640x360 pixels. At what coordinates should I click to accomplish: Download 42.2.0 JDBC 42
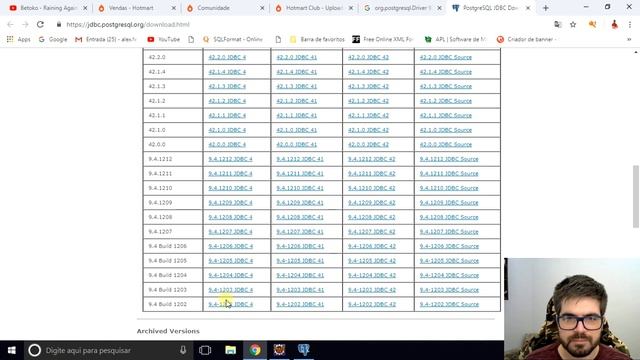point(368,58)
